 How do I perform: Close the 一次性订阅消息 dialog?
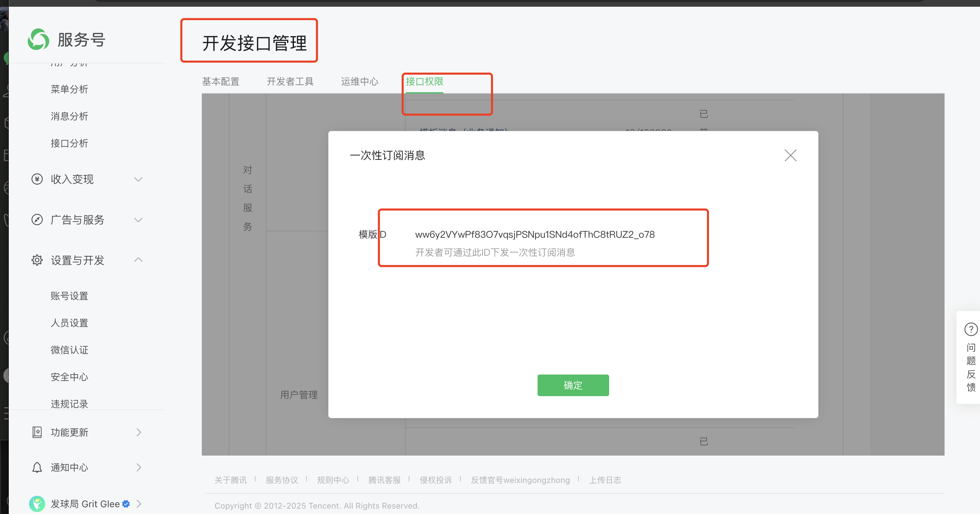point(790,155)
